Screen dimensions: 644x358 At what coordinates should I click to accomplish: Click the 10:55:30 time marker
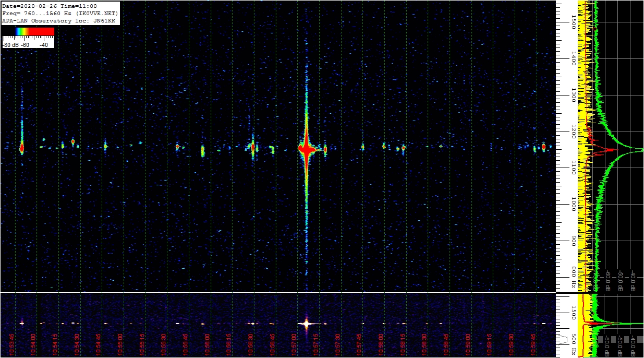(164, 344)
